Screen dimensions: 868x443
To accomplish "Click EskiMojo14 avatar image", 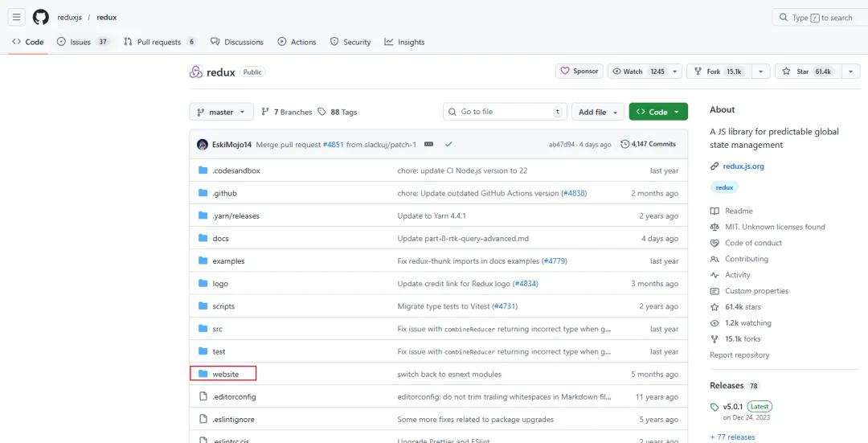I will 202,144.
